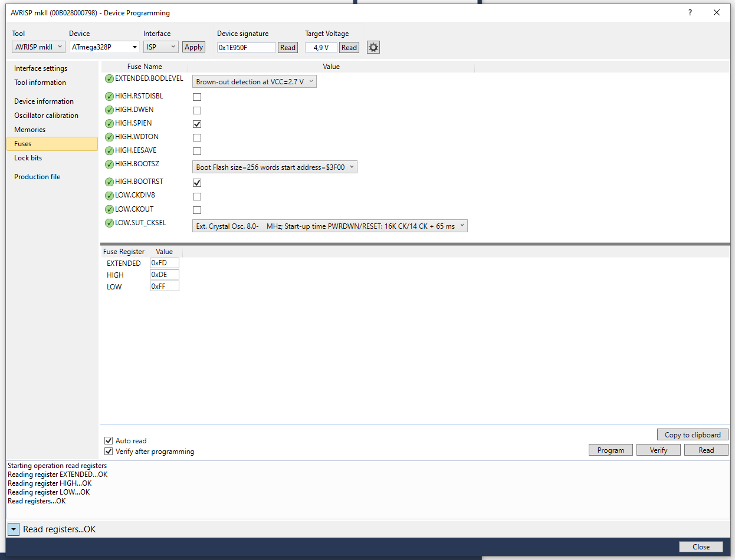Click the green check icon beside HIGH.BOOTSZ
735x560 pixels.
pos(109,164)
